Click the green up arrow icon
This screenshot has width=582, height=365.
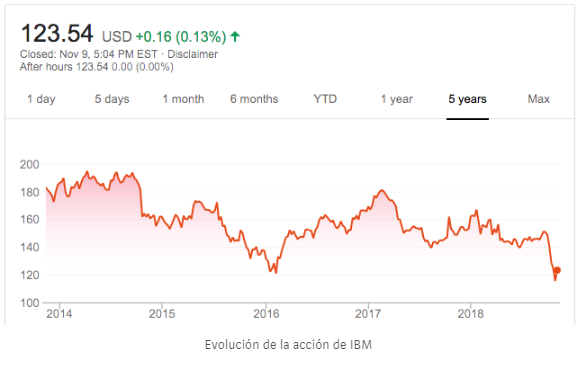[x=235, y=36]
